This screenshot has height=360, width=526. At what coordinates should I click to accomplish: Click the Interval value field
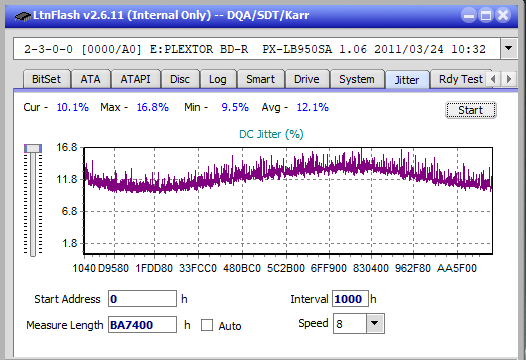pos(350,299)
